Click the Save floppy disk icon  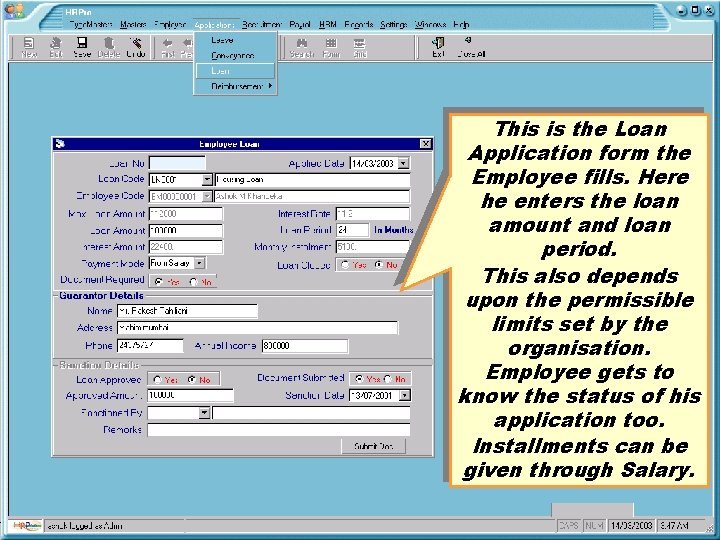coord(82,43)
